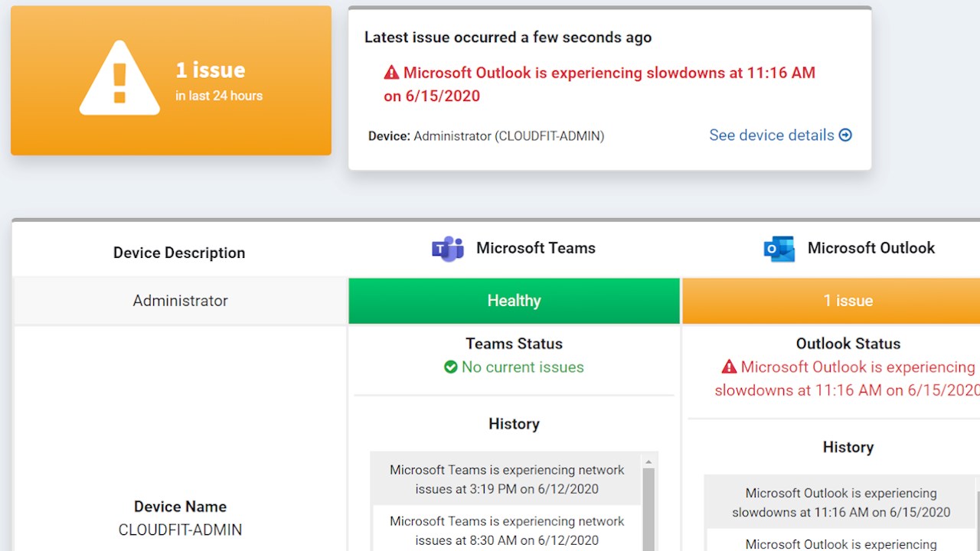Screen dimensions: 980x551
Task: Click the Microsoft Teams column header
Action: [514, 249]
